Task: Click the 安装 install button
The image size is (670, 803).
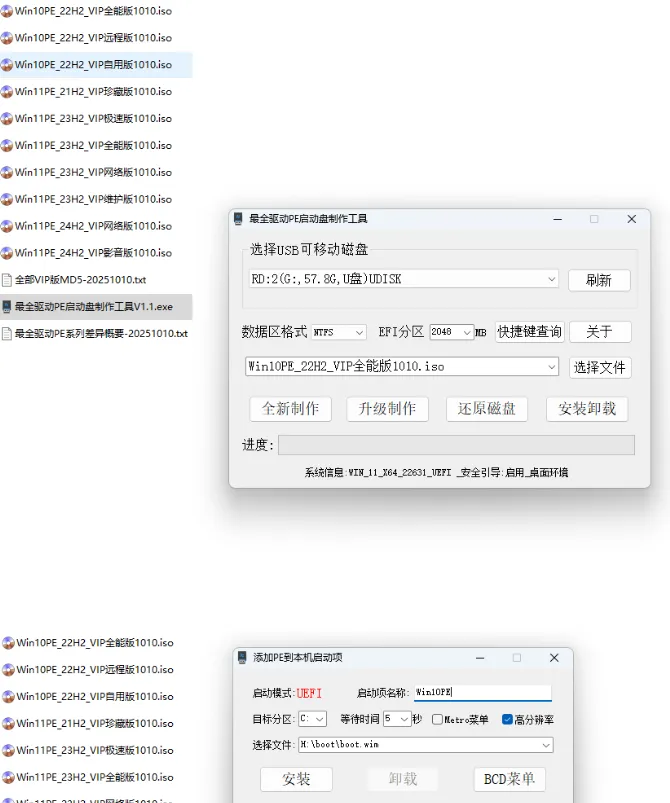Action: point(296,779)
